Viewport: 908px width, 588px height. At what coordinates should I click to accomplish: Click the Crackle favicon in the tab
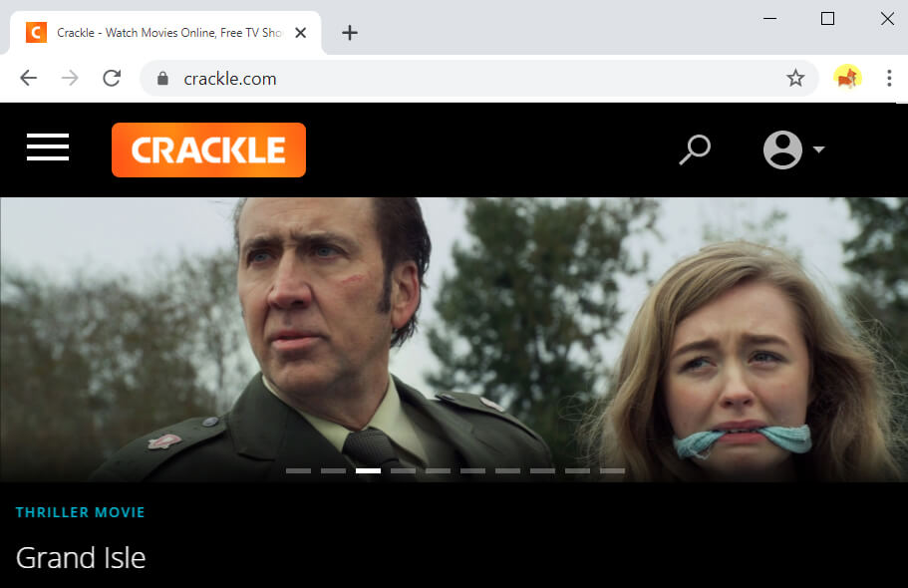pyautogui.click(x=36, y=33)
